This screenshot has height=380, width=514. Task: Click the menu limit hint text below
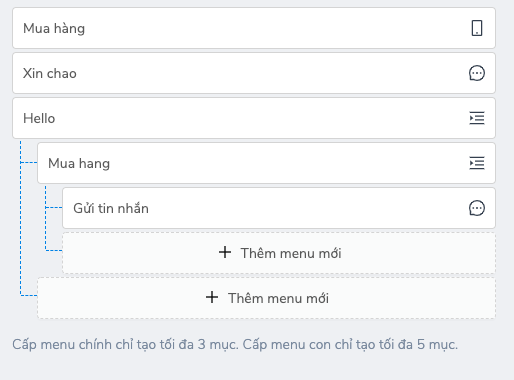click(235, 344)
